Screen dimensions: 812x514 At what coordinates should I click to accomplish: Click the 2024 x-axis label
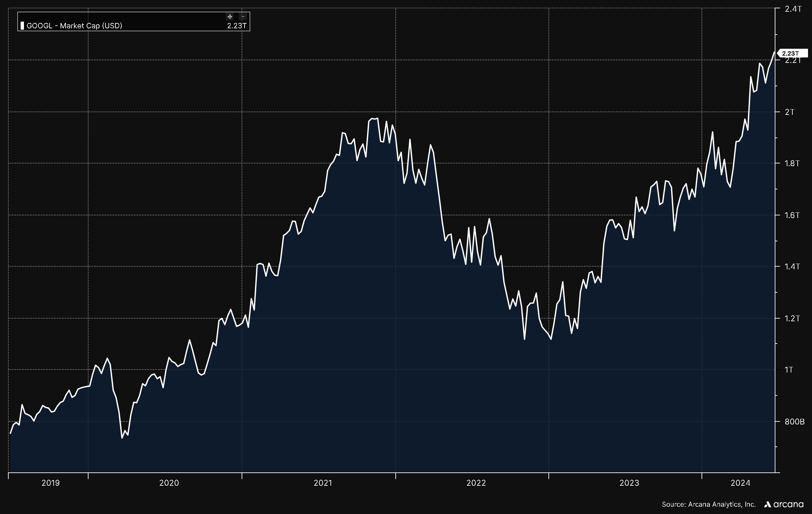740,483
